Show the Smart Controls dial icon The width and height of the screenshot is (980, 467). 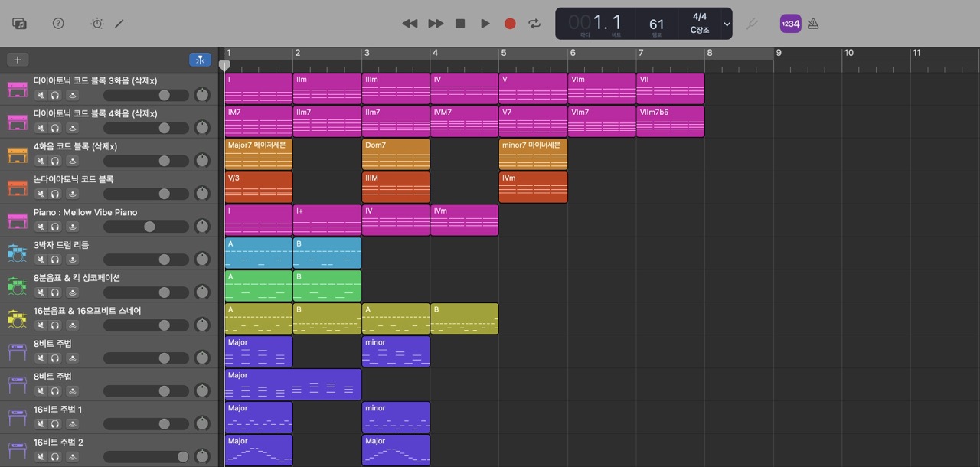(x=96, y=24)
